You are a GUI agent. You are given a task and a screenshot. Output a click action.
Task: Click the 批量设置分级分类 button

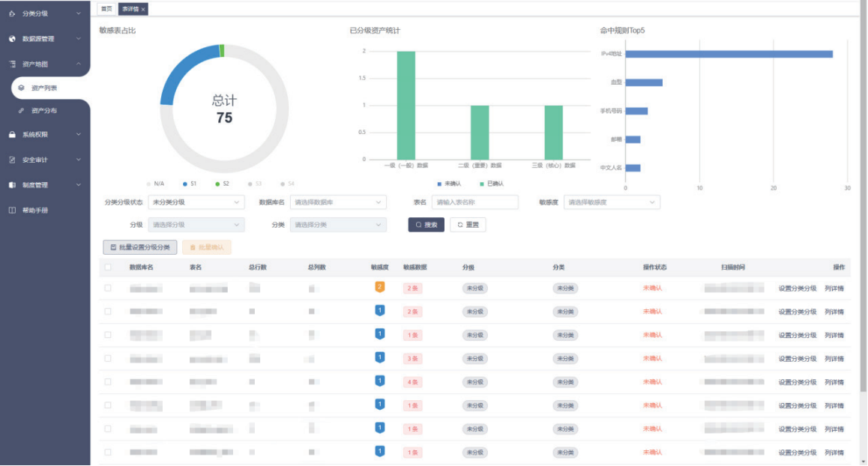click(140, 247)
